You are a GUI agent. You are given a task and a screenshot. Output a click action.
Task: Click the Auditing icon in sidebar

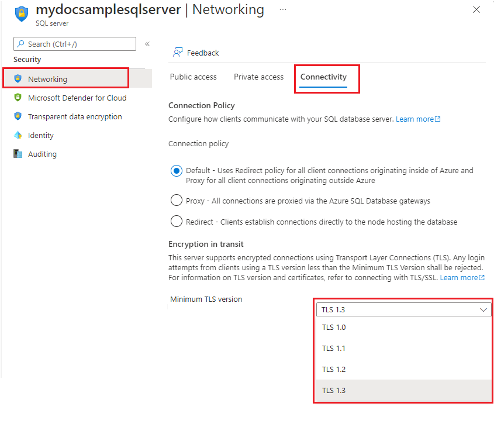point(18,154)
